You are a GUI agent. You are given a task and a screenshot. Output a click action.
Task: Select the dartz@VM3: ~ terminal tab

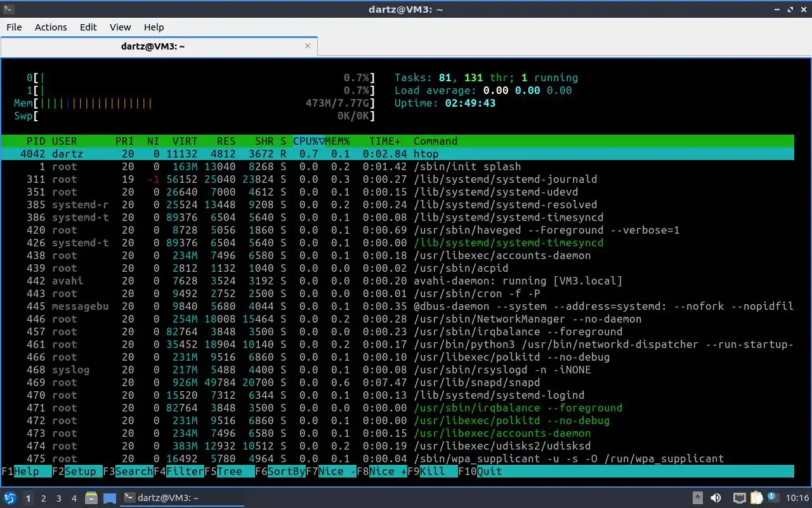pos(159,46)
